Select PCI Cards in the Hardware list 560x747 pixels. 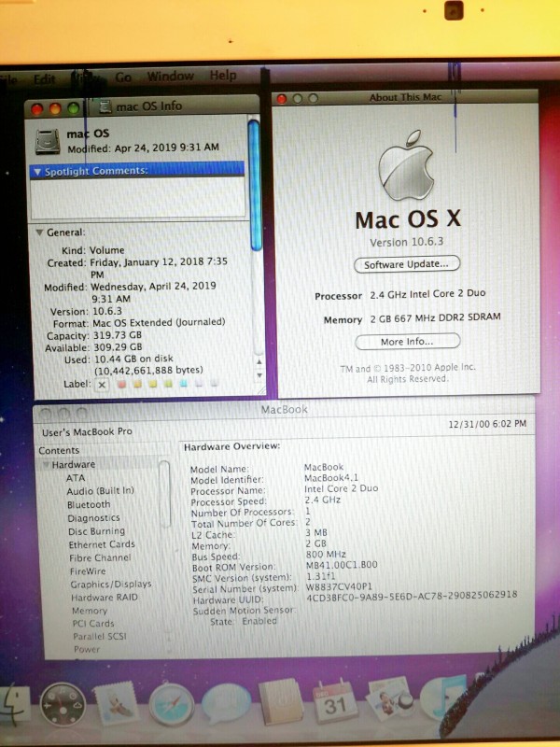pyautogui.click(x=93, y=624)
